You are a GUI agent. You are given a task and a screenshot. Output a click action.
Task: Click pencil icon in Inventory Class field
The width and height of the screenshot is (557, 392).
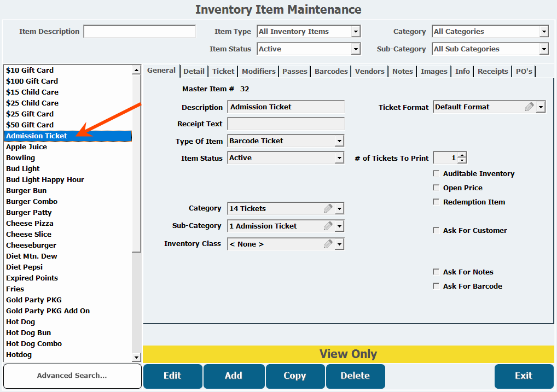(x=328, y=244)
